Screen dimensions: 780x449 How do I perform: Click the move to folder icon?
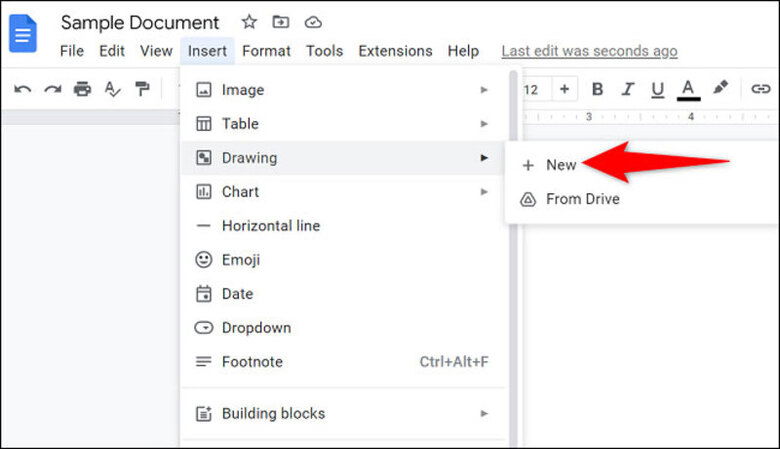click(x=280, y=22)
